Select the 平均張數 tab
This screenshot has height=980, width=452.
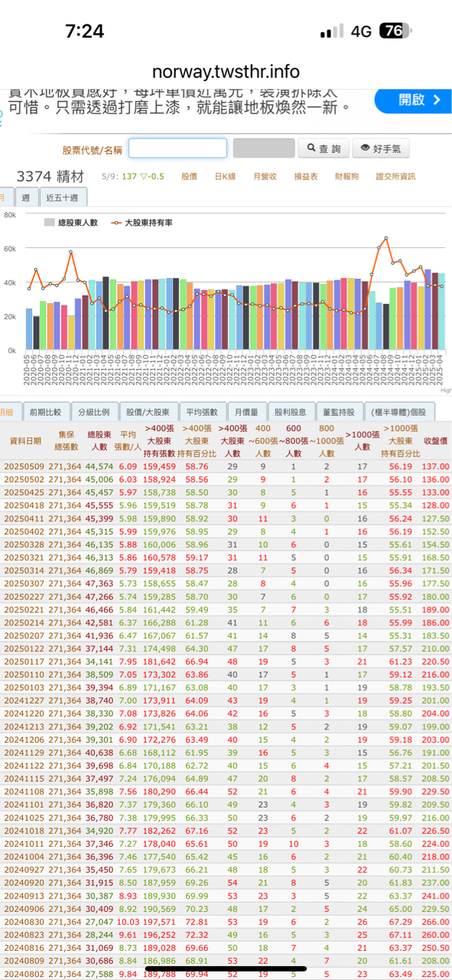204,412
